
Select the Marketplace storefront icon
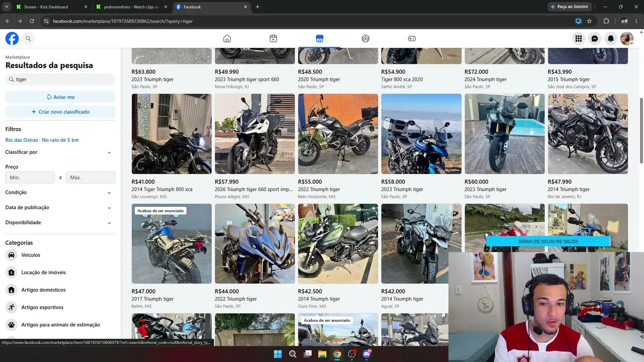point(319,39)
